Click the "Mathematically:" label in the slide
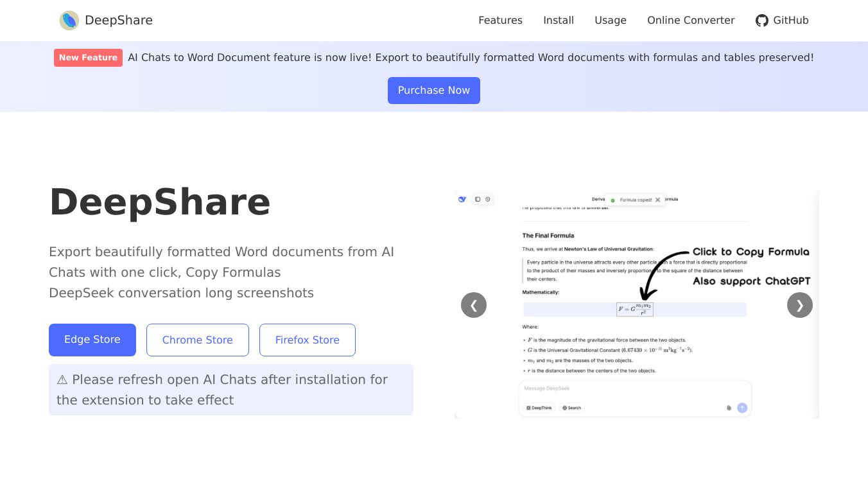This screenshot has width=868, height=488. [x=541, y=292]
